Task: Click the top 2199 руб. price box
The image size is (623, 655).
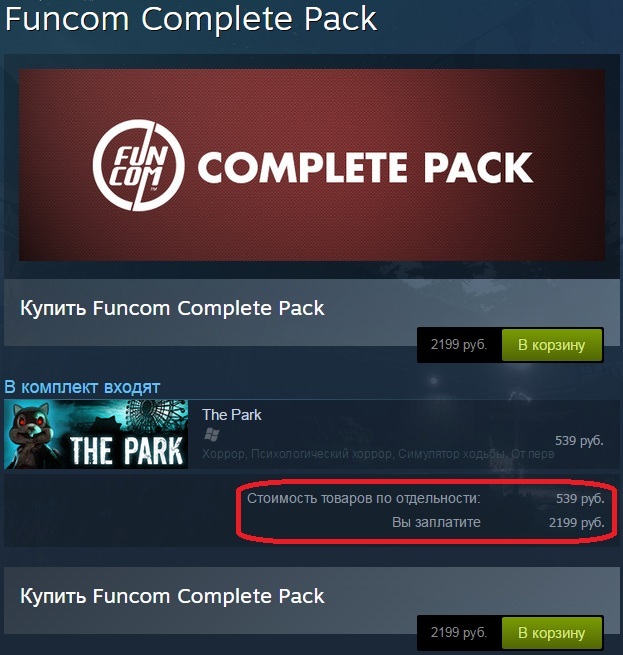Action: point(459,345)
